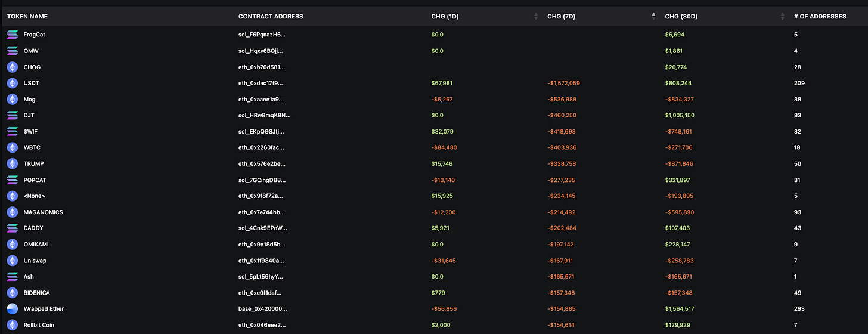
Task: Click contract address eth_0x046eee2...
Action: coord(262,325)
